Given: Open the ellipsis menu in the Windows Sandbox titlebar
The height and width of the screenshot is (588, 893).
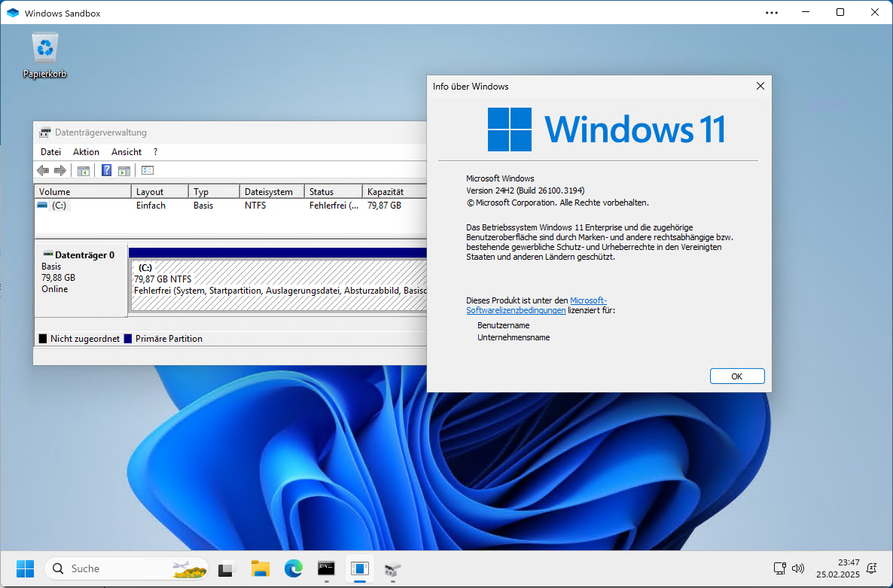Looking at the screenshot, I should tap(771, 13).
